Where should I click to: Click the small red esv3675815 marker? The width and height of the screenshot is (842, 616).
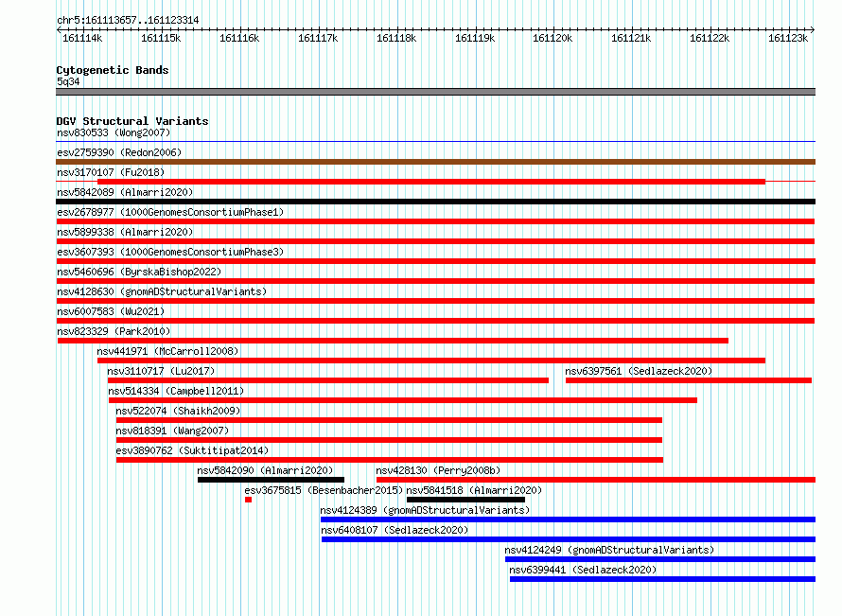248,500
